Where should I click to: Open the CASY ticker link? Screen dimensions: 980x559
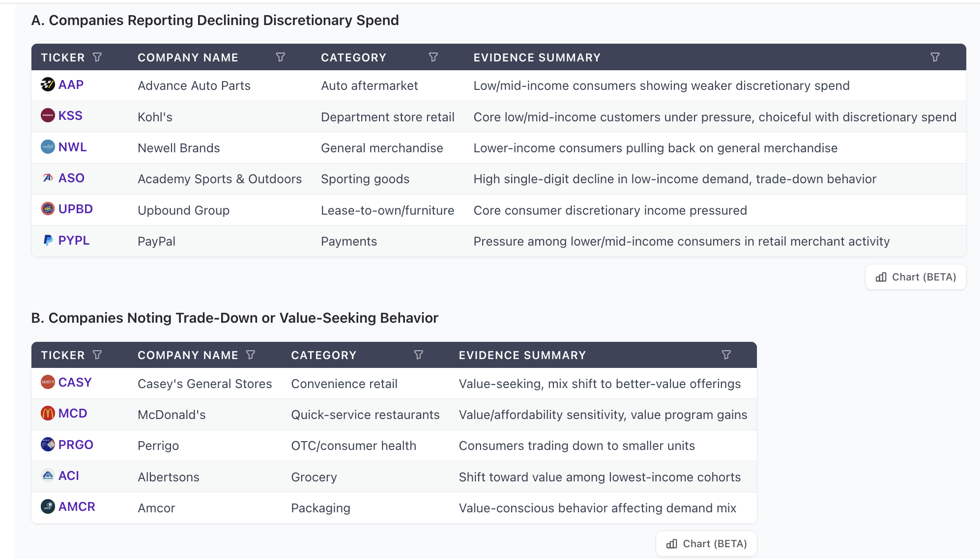point(75,383)
